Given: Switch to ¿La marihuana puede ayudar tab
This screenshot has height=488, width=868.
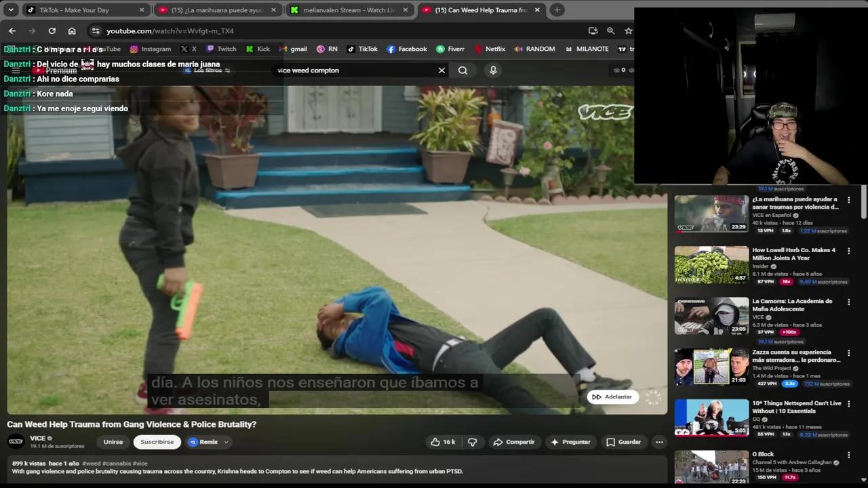Looking at the screenshot, I should tap(217, 10).
